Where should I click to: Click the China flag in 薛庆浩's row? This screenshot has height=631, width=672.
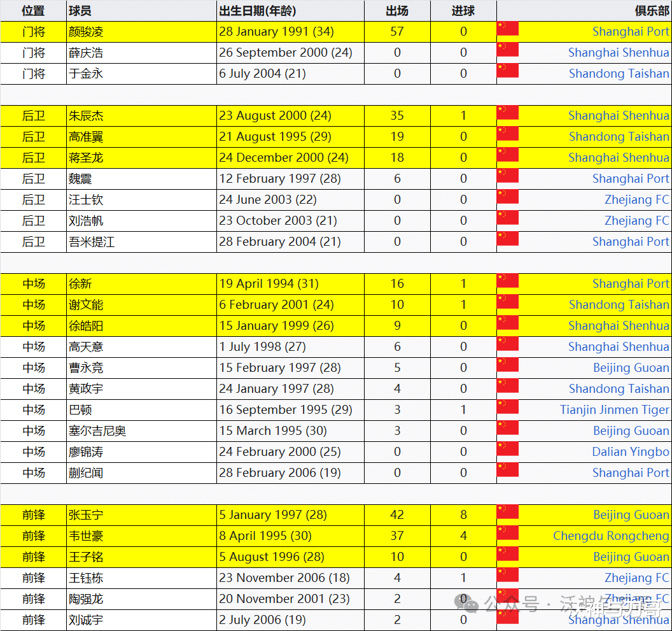tap(508, 50)
